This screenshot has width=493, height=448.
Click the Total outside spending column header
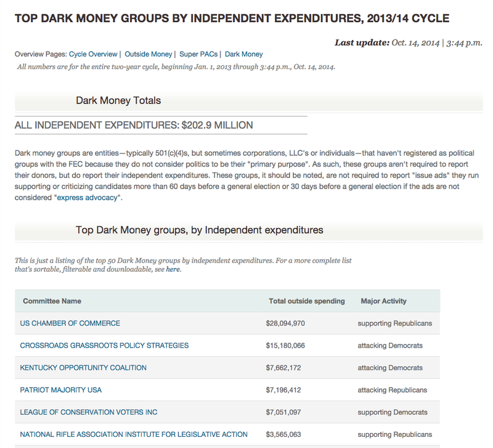(307, 301)
